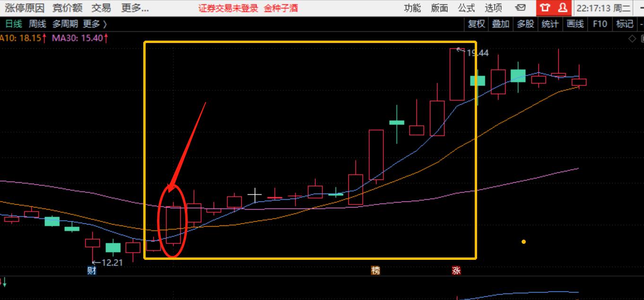Enable 多股 multi-stock display mode
This screenshot has width=644, height=300.
(525, 24)
